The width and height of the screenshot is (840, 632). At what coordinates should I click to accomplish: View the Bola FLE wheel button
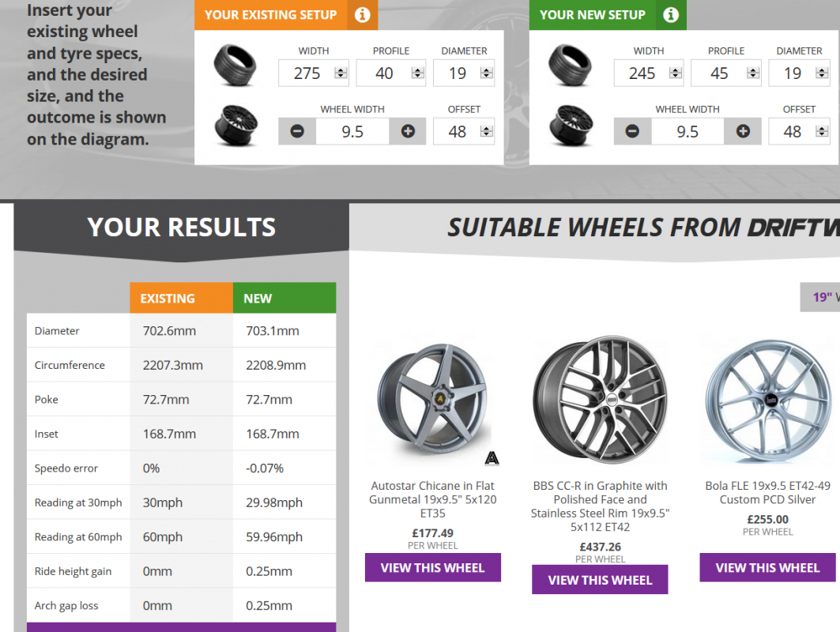pos(767,568)
